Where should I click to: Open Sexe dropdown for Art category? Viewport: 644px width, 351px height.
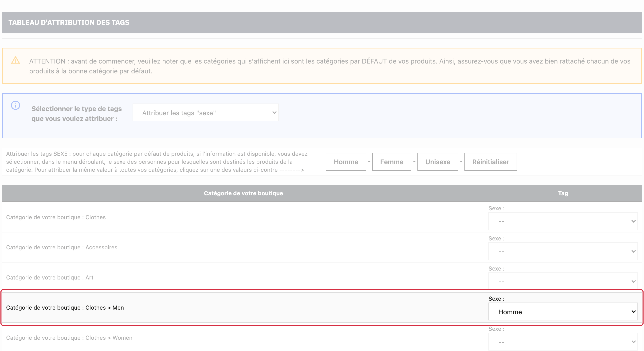click(x=563, y=281)
